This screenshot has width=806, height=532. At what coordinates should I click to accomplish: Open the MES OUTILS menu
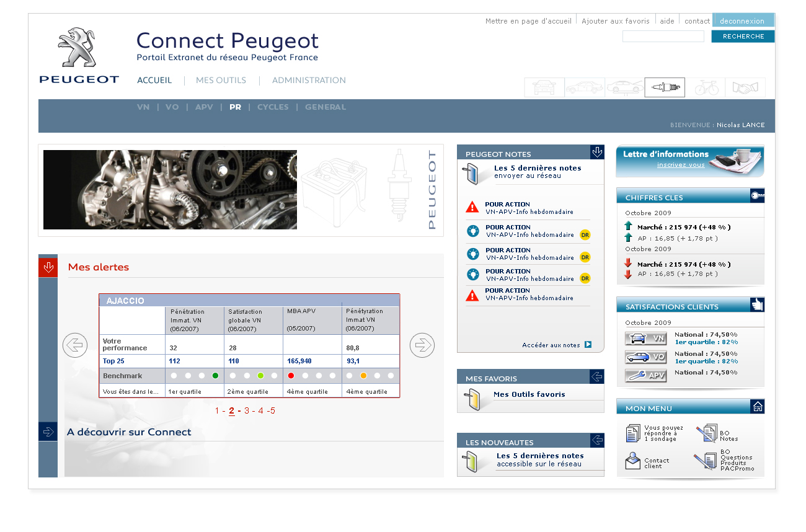point(221,81)
